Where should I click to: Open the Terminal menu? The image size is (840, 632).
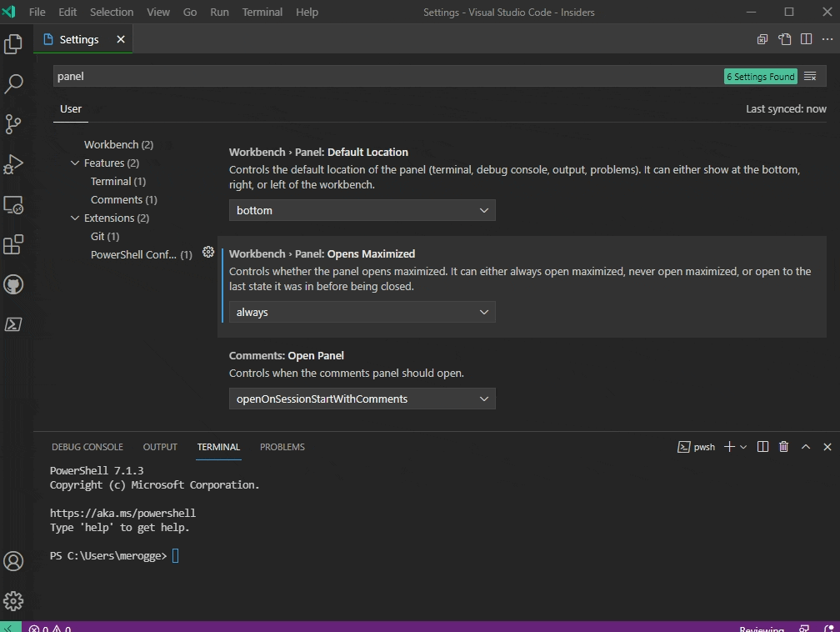[x=262, y=12]
